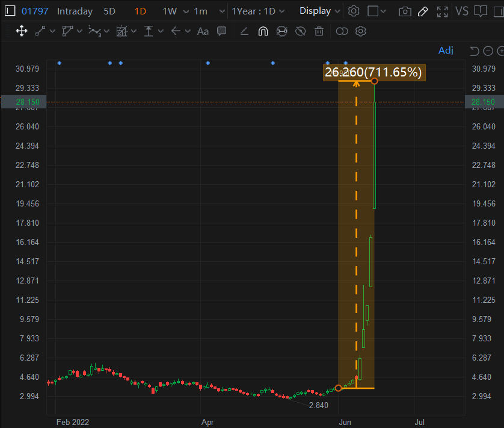Select the 1W period tab
This screenshot has width=504, height=428.
(170, 11)
